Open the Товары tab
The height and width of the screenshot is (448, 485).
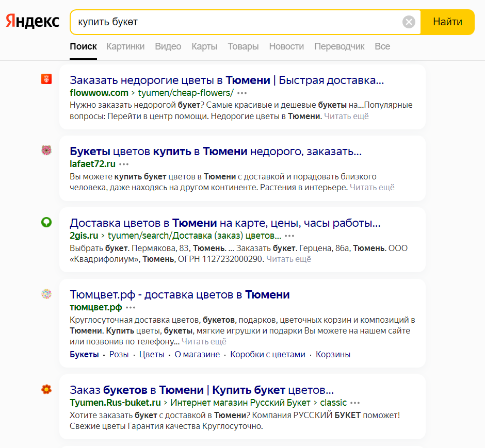point(243,46)
